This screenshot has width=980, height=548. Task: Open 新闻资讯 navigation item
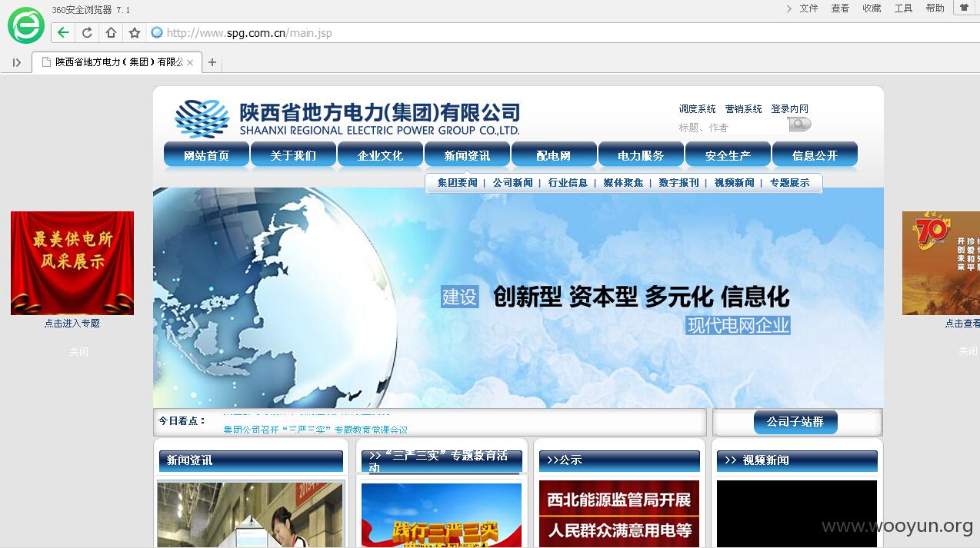467,155
